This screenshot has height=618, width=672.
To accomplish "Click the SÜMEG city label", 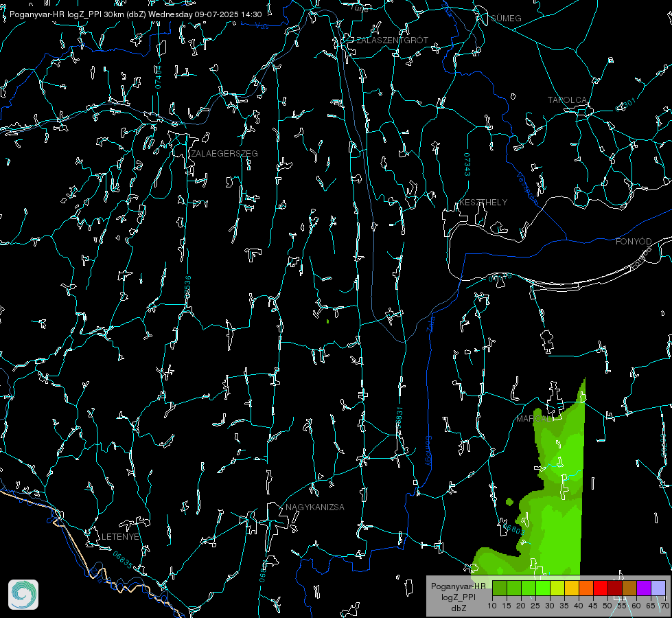I will tap(506, 18).
